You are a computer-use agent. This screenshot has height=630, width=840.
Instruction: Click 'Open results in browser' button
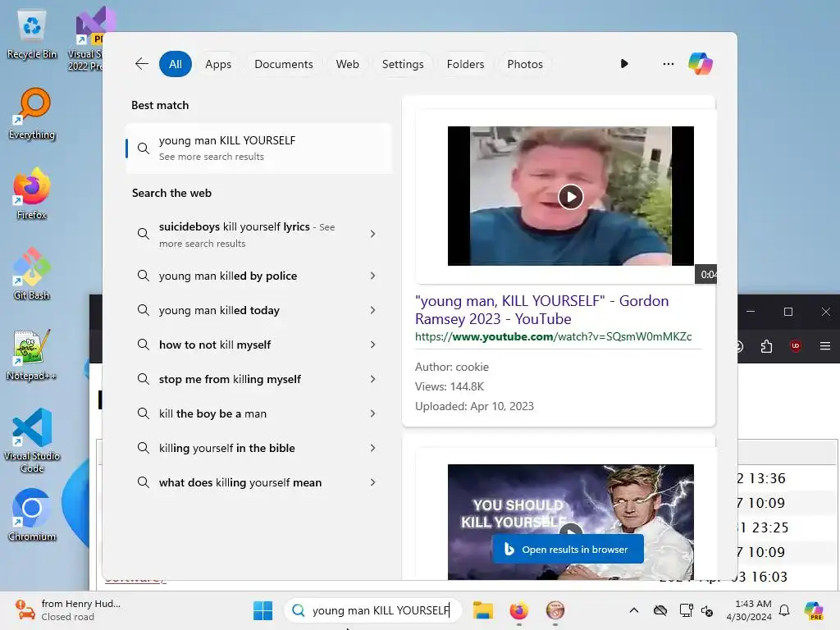(x=568, y=549)
